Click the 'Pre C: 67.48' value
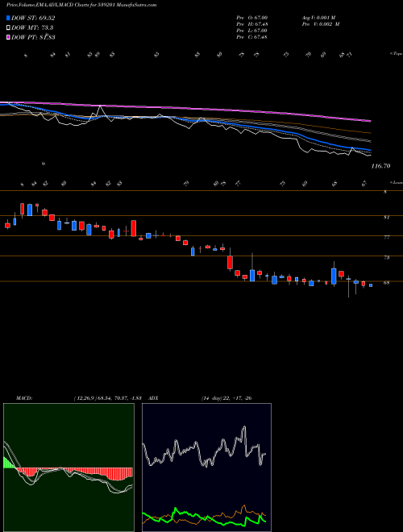Screen dimensions: 403x532 (x=251, y=36)
